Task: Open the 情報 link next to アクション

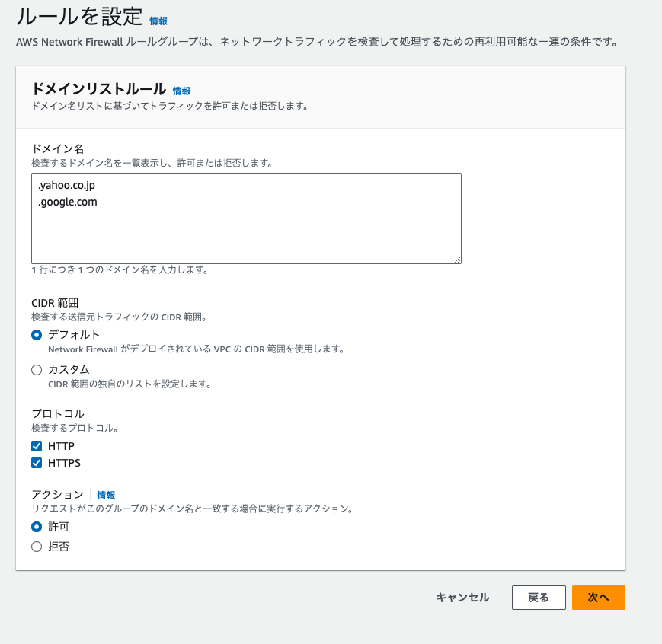Action: [106, 495]
